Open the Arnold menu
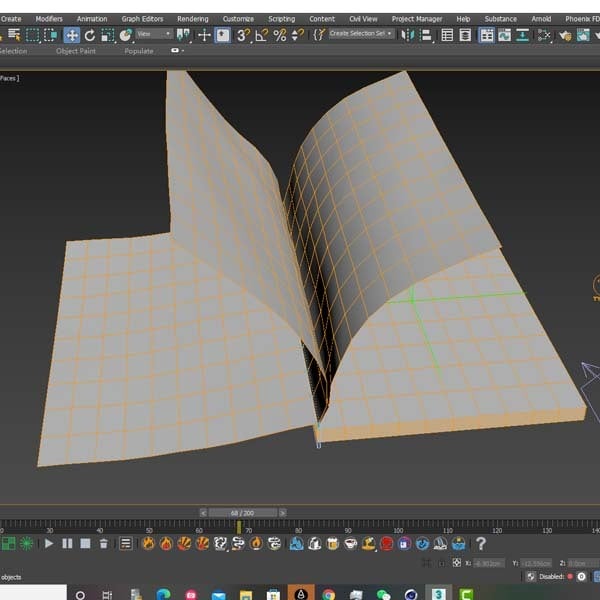600x600 pixels. [x=541, y=19]
